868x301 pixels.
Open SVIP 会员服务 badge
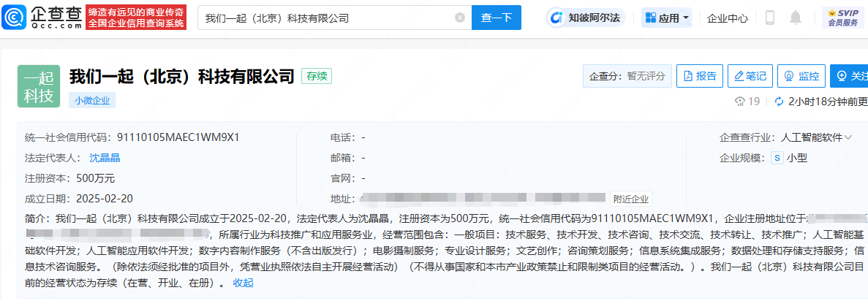click(844, 18)
